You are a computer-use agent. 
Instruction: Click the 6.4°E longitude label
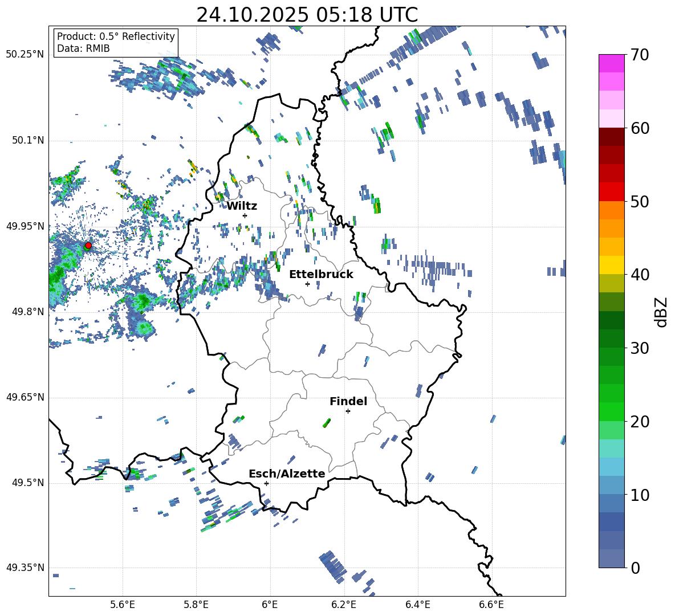417,605
